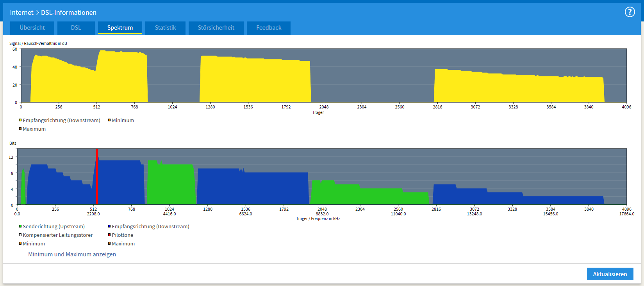The image size is (644, 286).
Task: Click the '17664.0' frequency value
Action: (627, 214)
